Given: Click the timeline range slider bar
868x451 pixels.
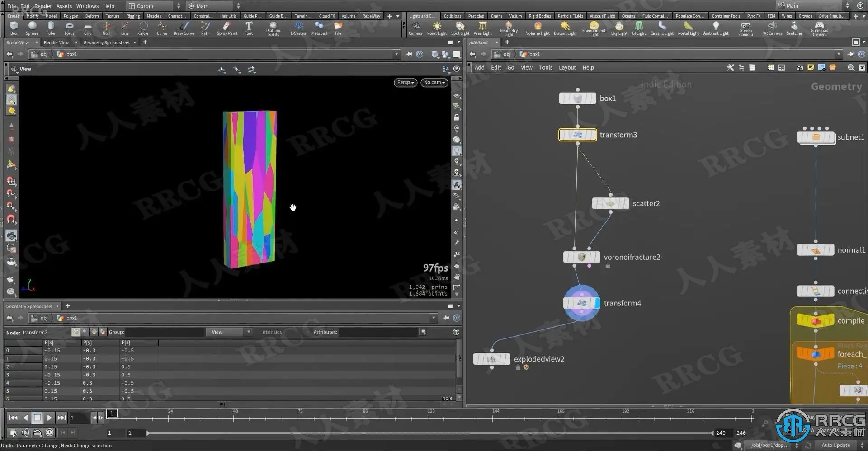Looking at the screenshot, I should pyautogui.click(x=429, y=433).
